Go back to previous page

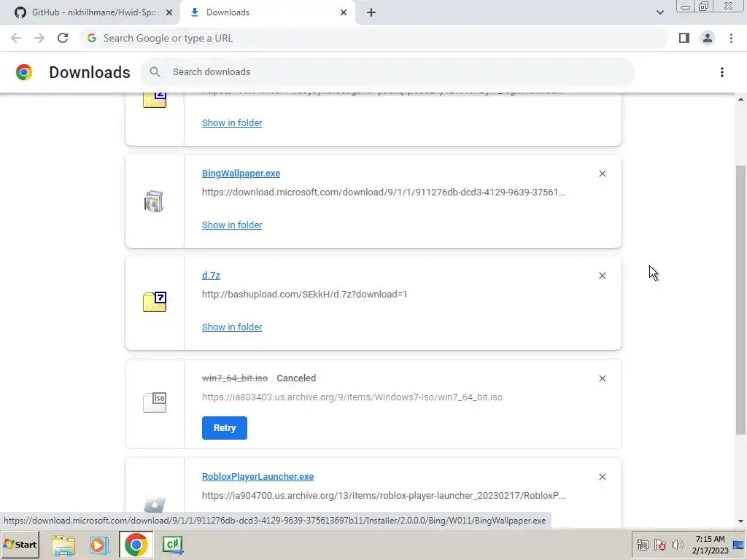16,38
